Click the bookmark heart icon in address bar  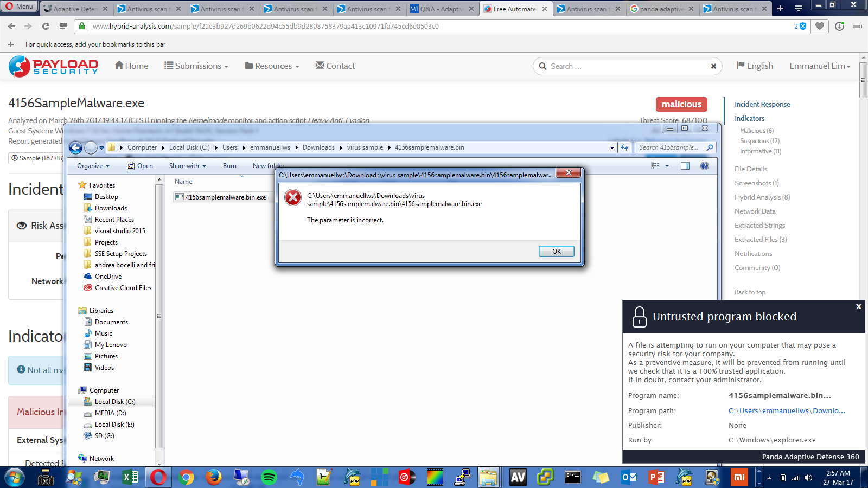(x=820, y=26)
